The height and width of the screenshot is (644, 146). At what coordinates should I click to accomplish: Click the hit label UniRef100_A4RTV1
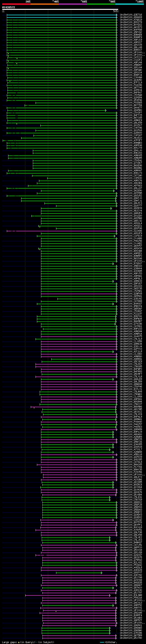[131, 608]
